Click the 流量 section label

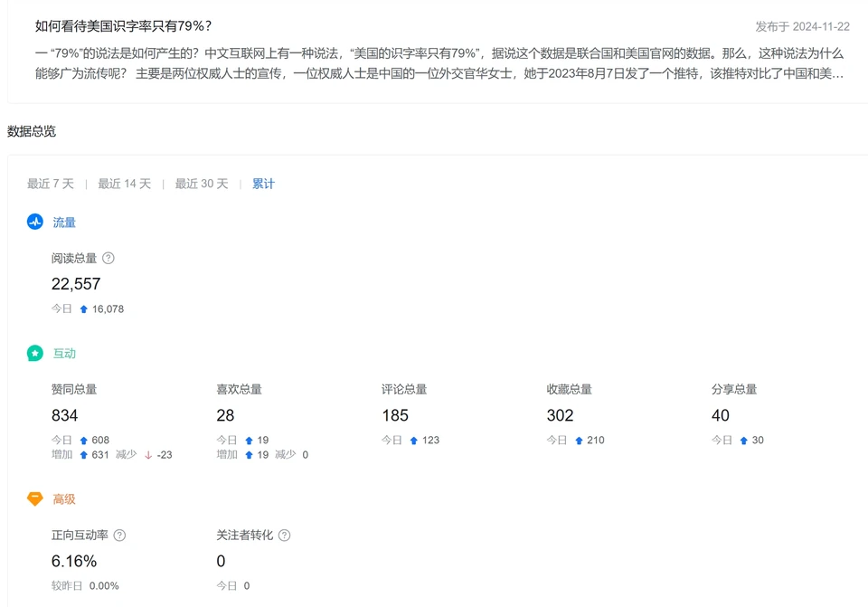(64, 223)
